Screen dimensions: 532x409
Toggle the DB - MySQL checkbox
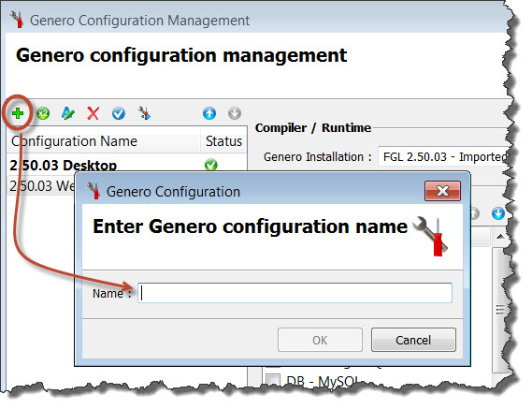click(273, 379)
